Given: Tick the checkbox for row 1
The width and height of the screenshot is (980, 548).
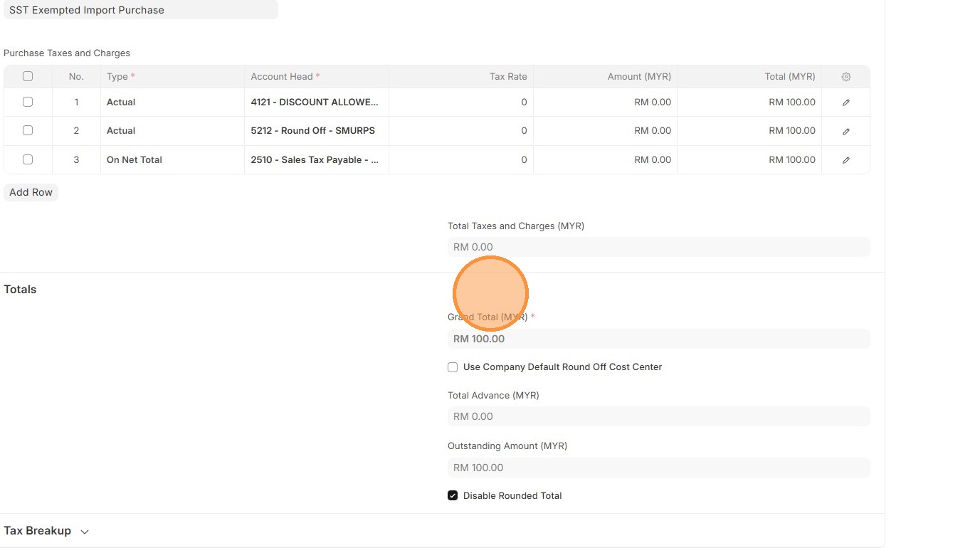Looking at the screenshot, I should [28, 102].
